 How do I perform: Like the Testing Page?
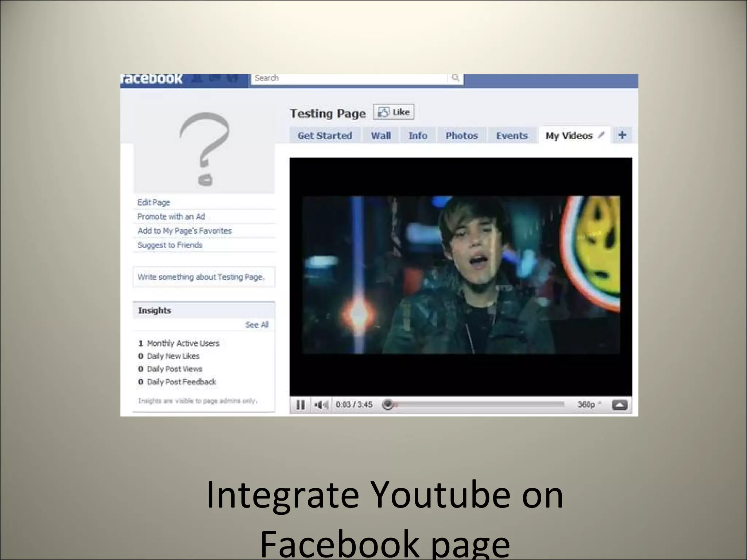394,112
